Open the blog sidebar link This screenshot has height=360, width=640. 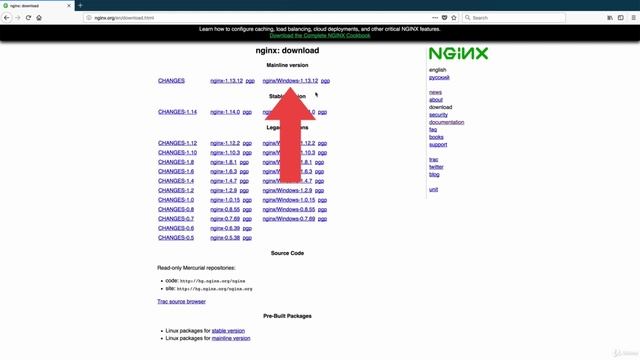point(434,175)
